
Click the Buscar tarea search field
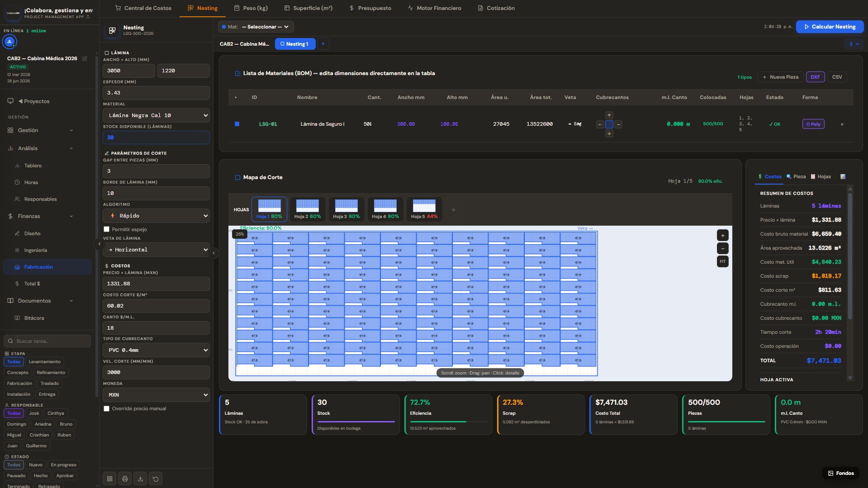pos(47,341)
